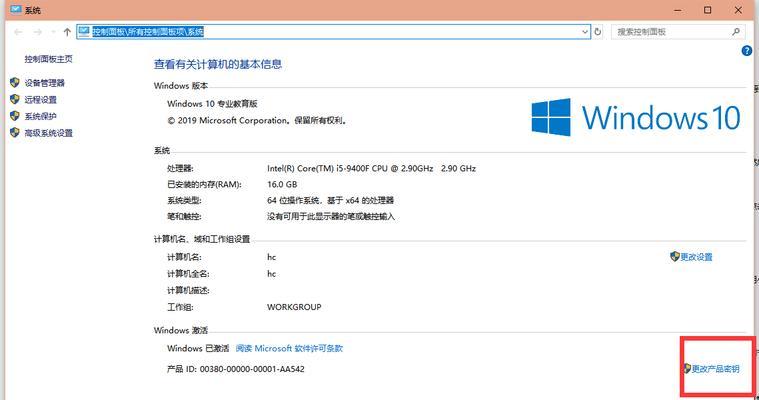759x400 pixels.
Task: Select processor text Intel(R) Core(TM) i5-9400F
Action: (x=371, y=169)
